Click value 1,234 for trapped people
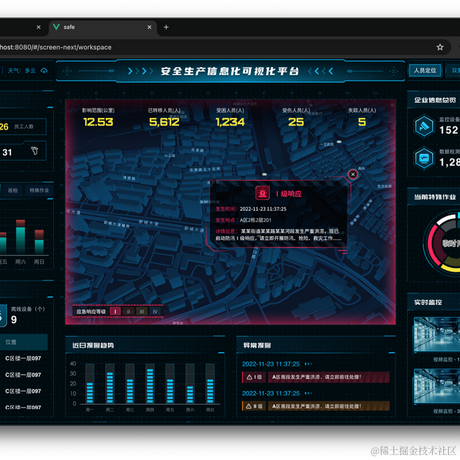 [230, 122]
